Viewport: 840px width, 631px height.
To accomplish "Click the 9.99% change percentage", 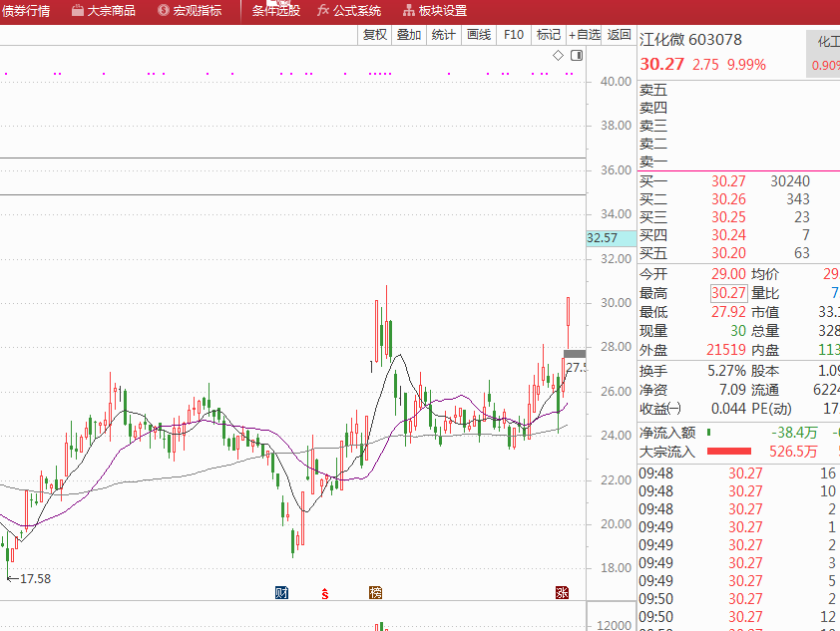I will tap(746, 65).
